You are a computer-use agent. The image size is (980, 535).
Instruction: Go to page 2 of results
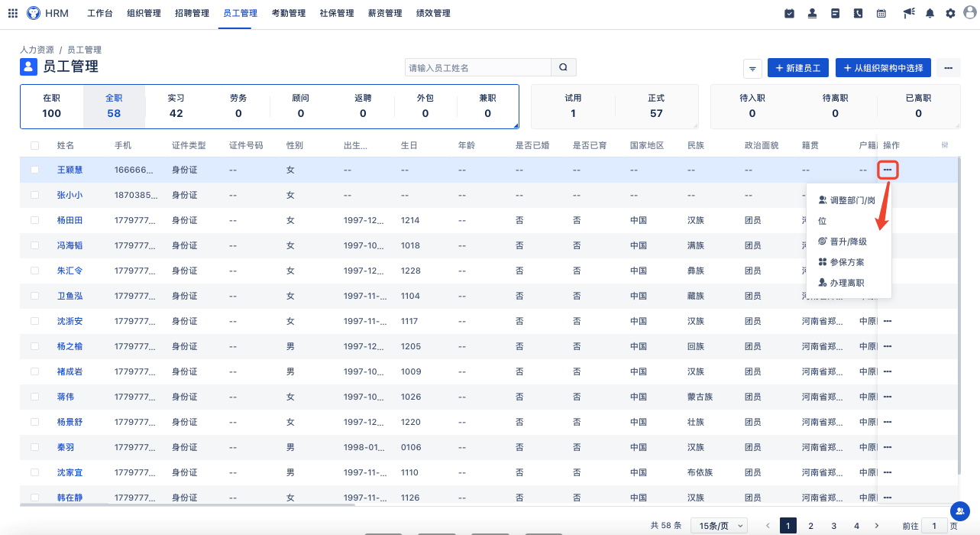coord(811,526)
